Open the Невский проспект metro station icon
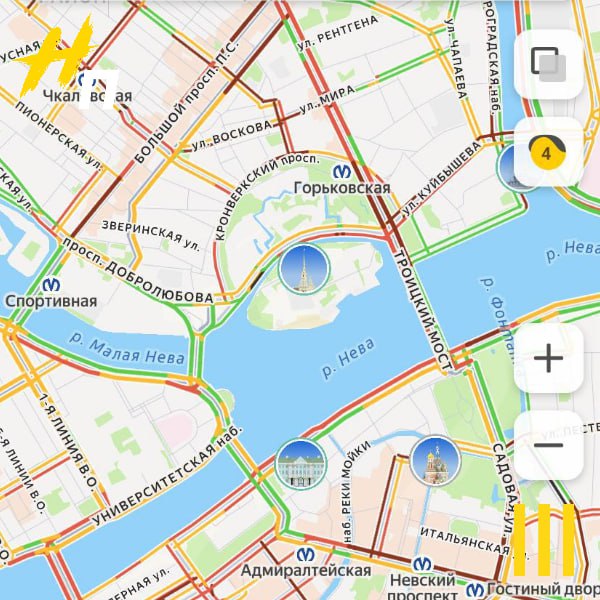The width and height of the screenshot is (600, 600). point(422,564)
